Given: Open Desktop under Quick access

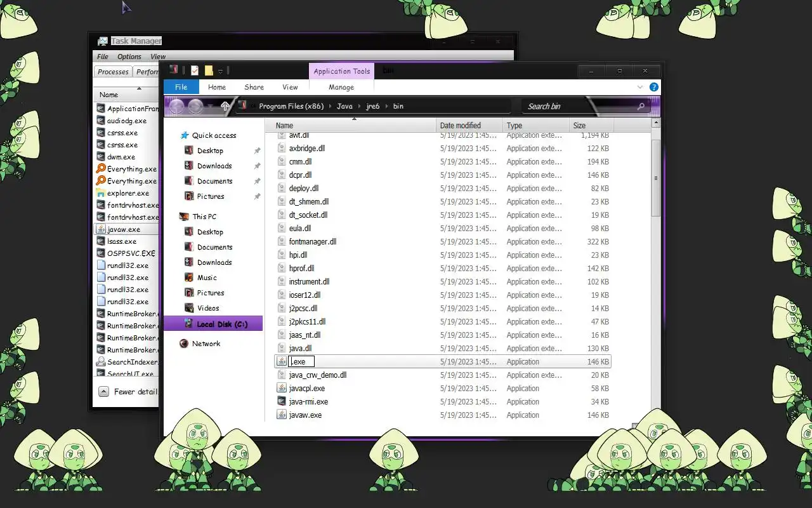Looking at the screenshot, I should (x=210, y=150).
